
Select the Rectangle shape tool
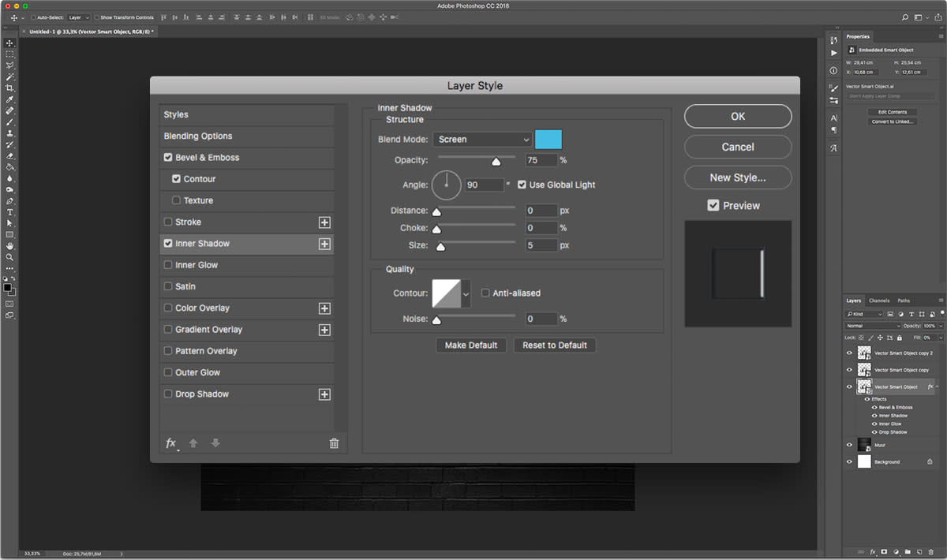(9, 235)
